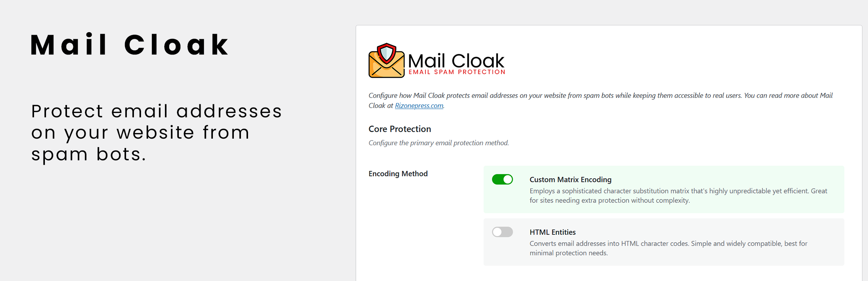Viewport: 868px width, 281px height.
Task: Click the Custom Matrix Encoding description text
Action: coord(678,196)
